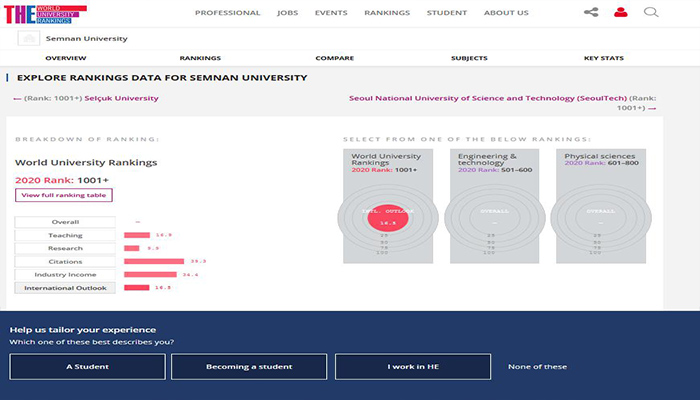Select the Industry Income breakdown row
700x400 pixels.
[x=65, y=275]
